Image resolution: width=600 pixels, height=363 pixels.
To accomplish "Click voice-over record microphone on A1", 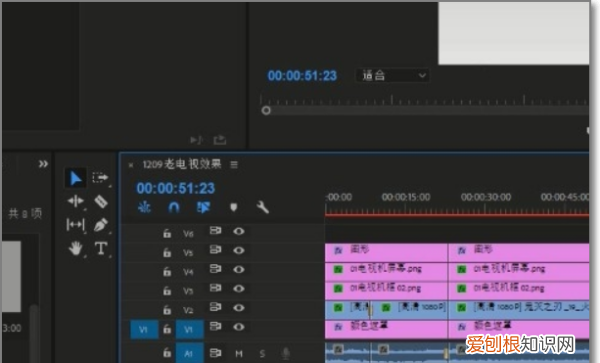I will click(x=285, y=353).
